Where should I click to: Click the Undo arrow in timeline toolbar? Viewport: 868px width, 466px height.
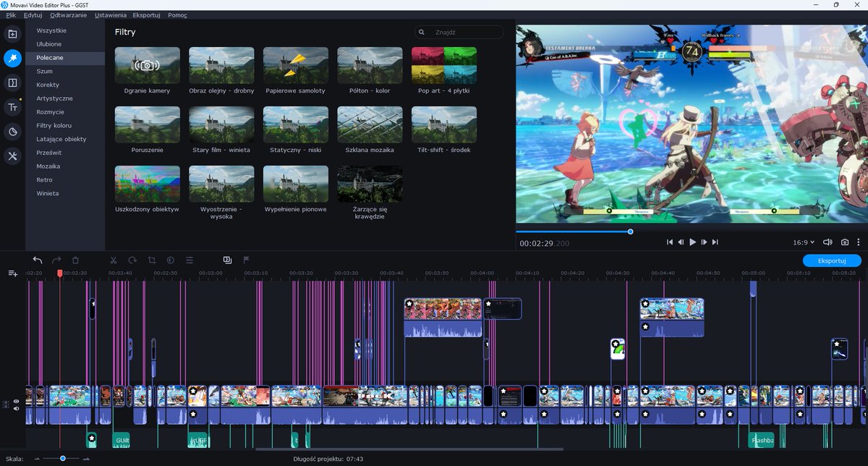[x=38, y=260]
